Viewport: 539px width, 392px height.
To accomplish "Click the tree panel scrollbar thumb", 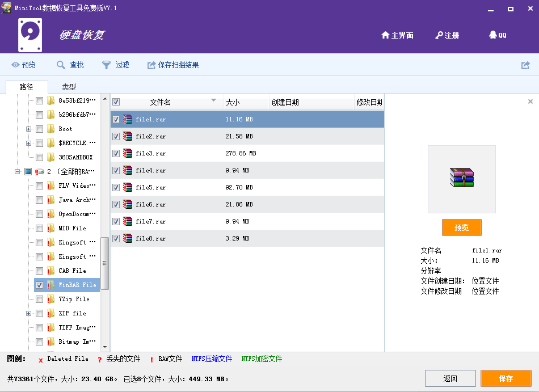I will [x=105, y=263].
